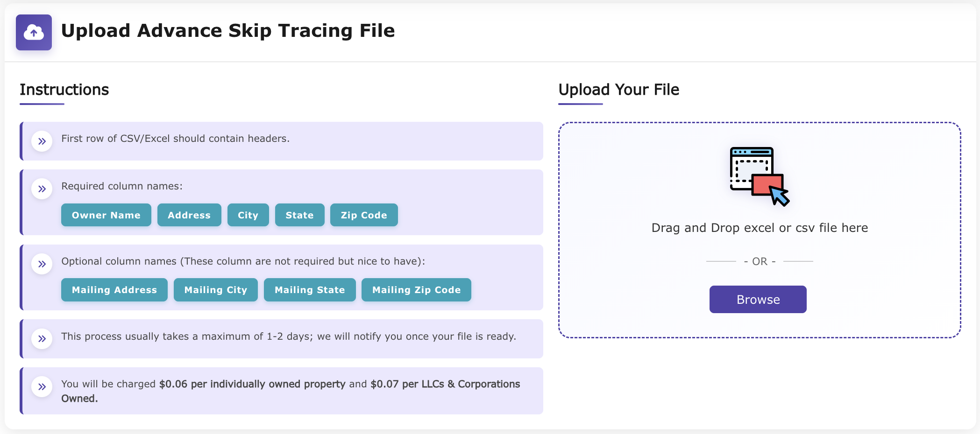Viewport: 980px width, 434px height.
Task: Click the chevron icon on the processing time note
Action: pyautogui.click(x=42, y=339)
